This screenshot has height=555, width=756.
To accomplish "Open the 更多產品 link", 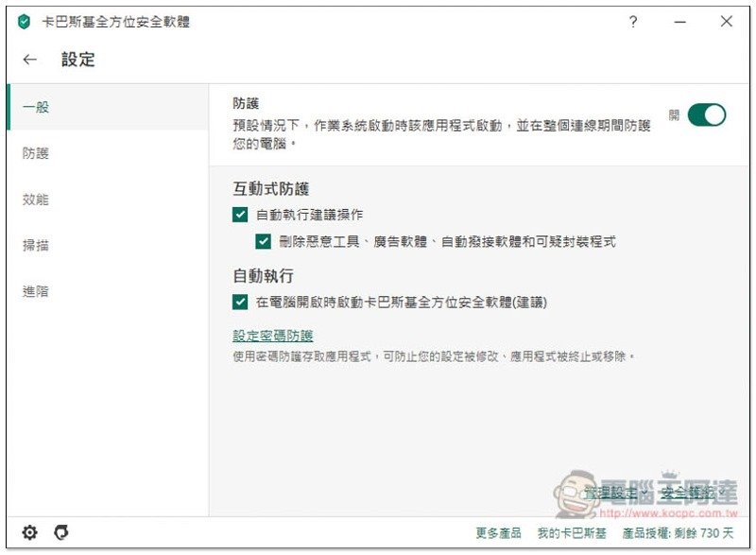I will point(498,533).
